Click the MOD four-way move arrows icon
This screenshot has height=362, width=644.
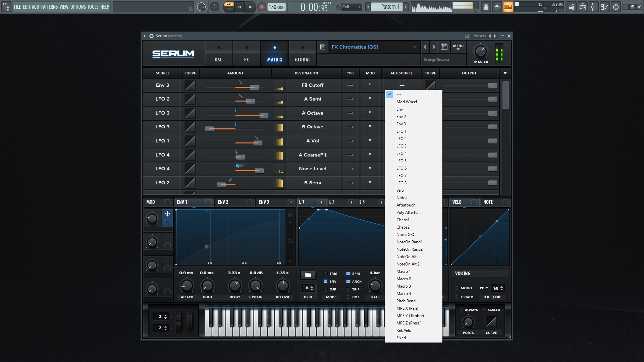(167, 214)
